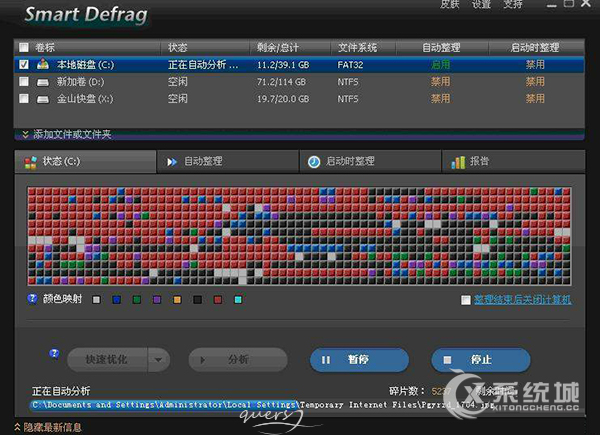
Task: Click the help icon beside 快速优化
Action: 54,354
